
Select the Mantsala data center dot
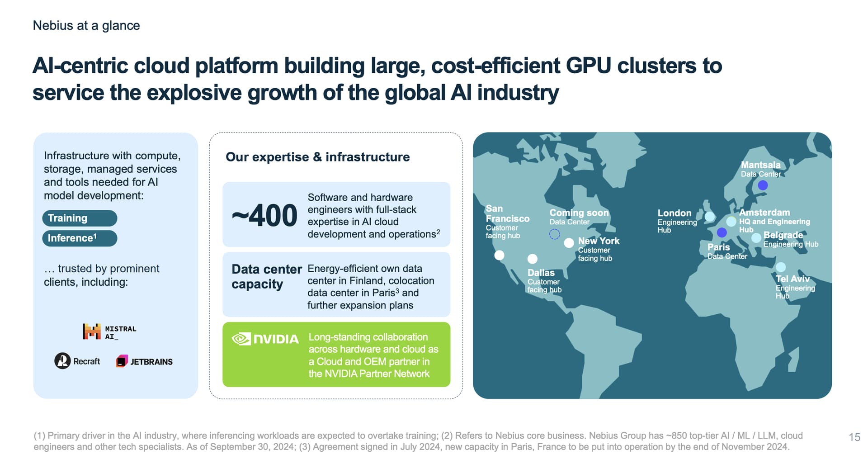tap(763, 185)
